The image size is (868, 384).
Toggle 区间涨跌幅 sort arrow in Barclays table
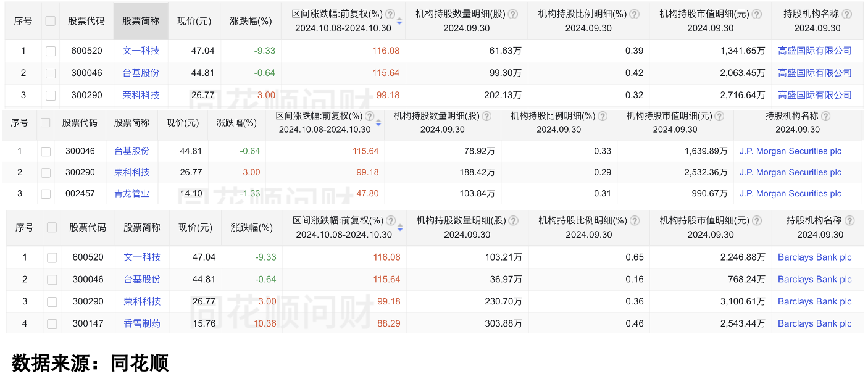point(400,228)
